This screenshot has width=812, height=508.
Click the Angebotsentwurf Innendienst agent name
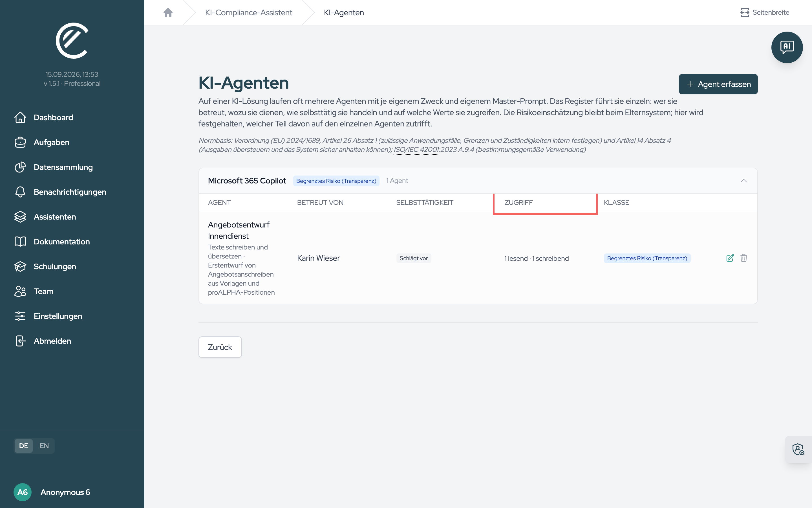point(239,230)
